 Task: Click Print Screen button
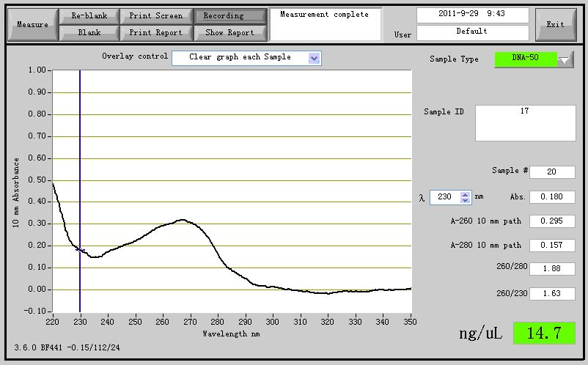[156, 16]
